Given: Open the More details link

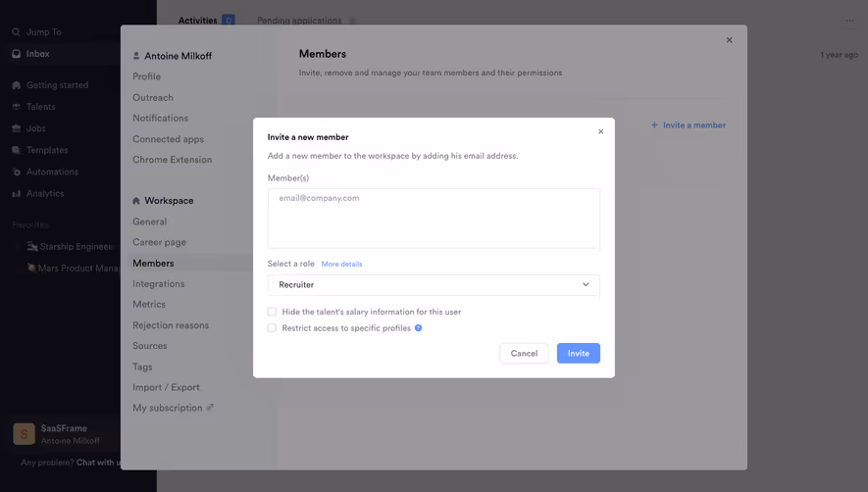Looking at the screenshot, I should point(341,264).
